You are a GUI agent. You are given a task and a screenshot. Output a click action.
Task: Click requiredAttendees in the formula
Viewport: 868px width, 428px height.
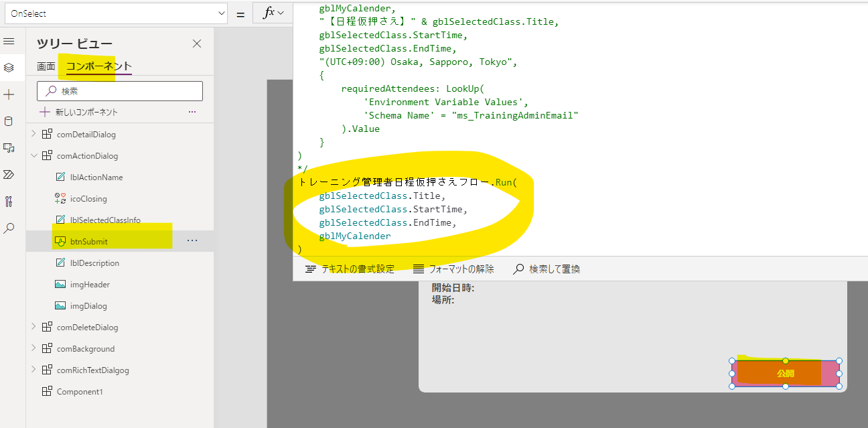click(387, 88)
